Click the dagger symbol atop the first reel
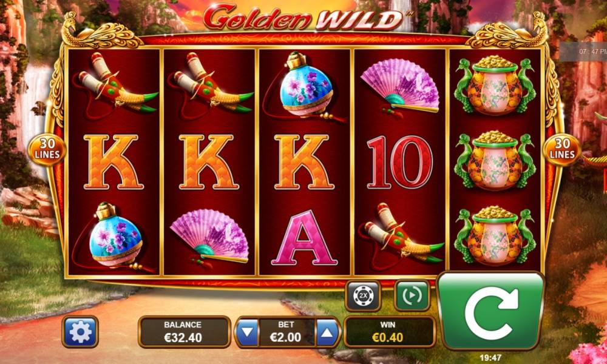The image size is (607, 364). pos(115,86)
